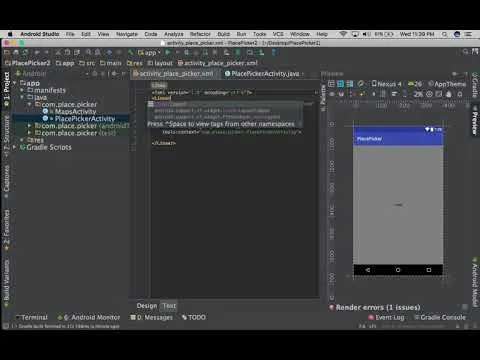Viewport: 480px width, 360px height.
Task: Select the Nexus 4 device dropdown
Action: pos(386,84)
